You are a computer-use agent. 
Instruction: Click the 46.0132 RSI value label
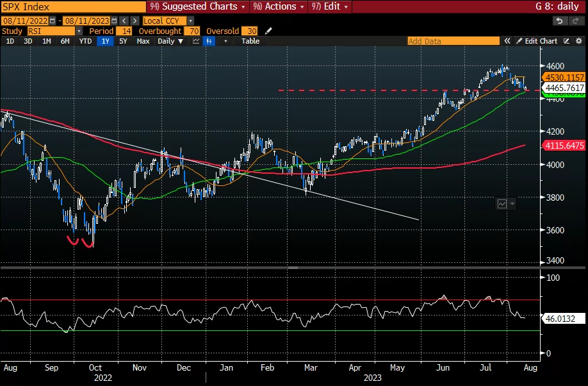pos(564,319)
